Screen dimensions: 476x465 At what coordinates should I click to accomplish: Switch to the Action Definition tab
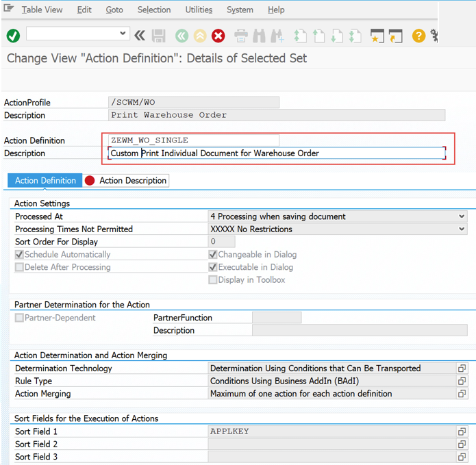(x=45, y=181)
